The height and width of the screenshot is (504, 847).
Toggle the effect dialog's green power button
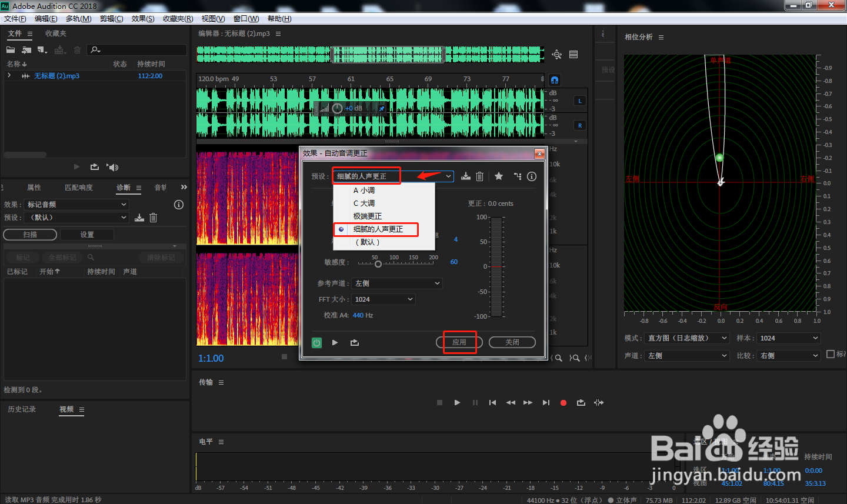[316, 343]
